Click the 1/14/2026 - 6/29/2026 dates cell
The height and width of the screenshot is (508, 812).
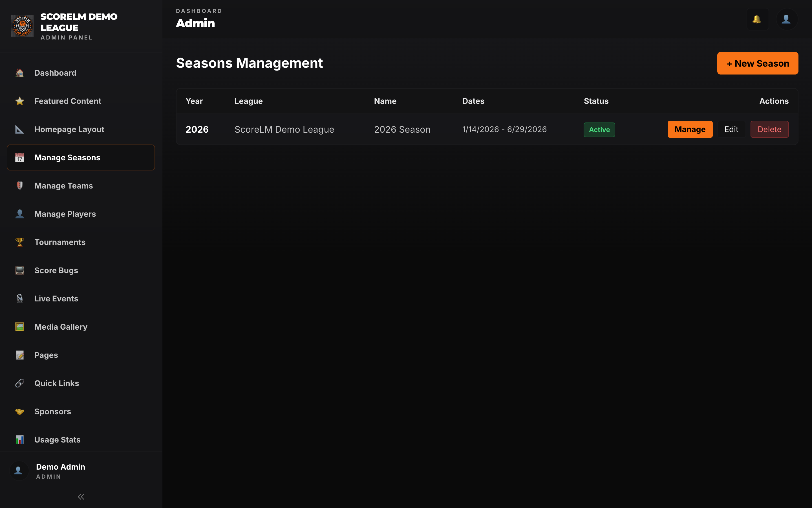click(x=504, y=129)
